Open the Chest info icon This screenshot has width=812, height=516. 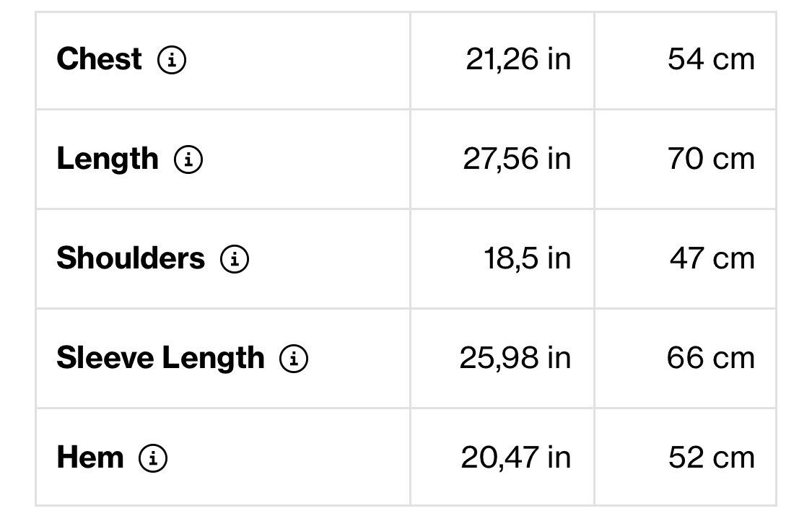coord(171,59)
